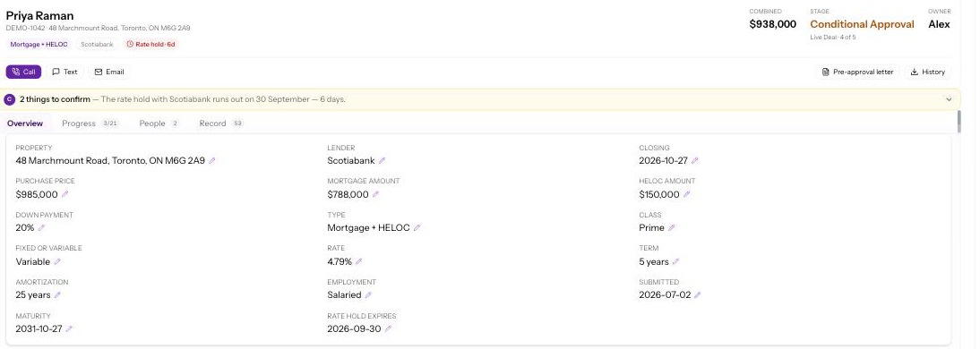The image size is (980, 349).
Task: Click the 20% down payment value
Action: click(25, 228)
